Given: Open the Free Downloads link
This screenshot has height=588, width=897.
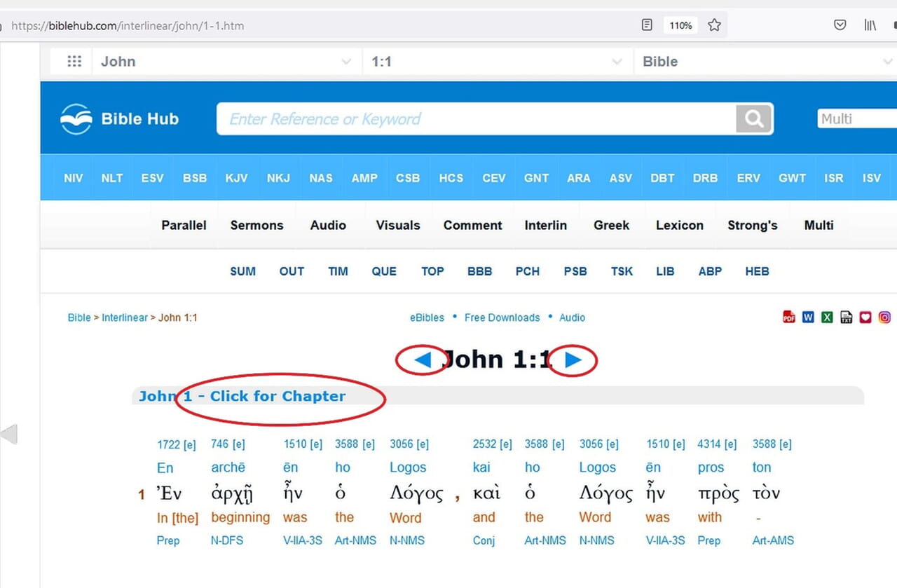Looking at the screenshot, I should coord(502,317).
